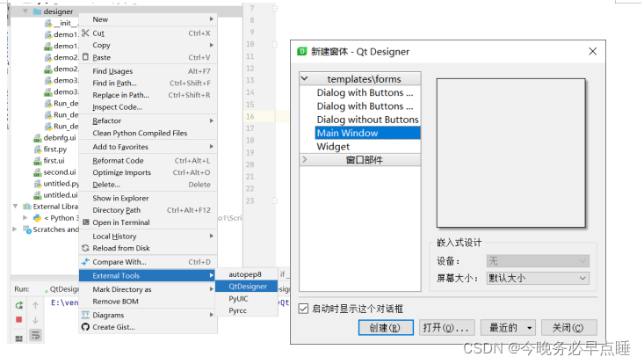Select PyUIC in External Tools submenu

[246, 299]
